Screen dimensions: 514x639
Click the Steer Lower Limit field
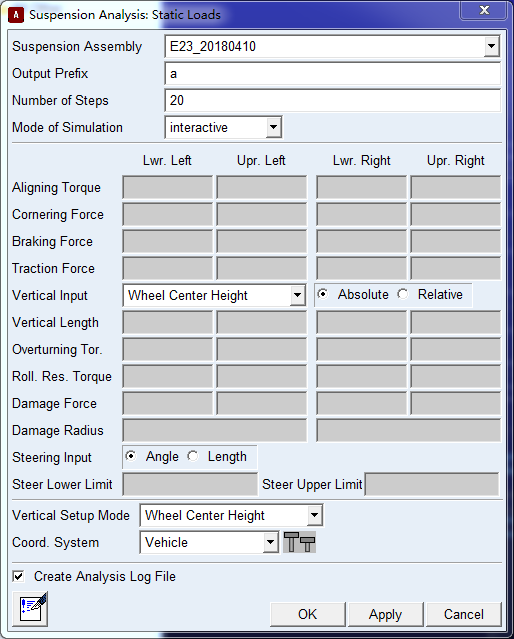190,484
